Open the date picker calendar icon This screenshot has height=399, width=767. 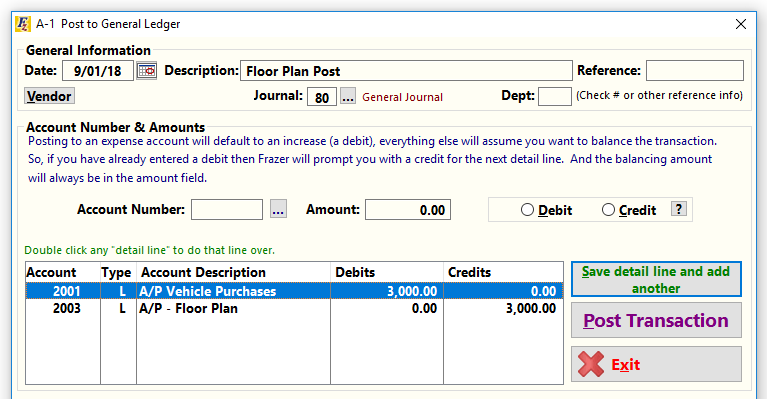(x=146, y=71)
